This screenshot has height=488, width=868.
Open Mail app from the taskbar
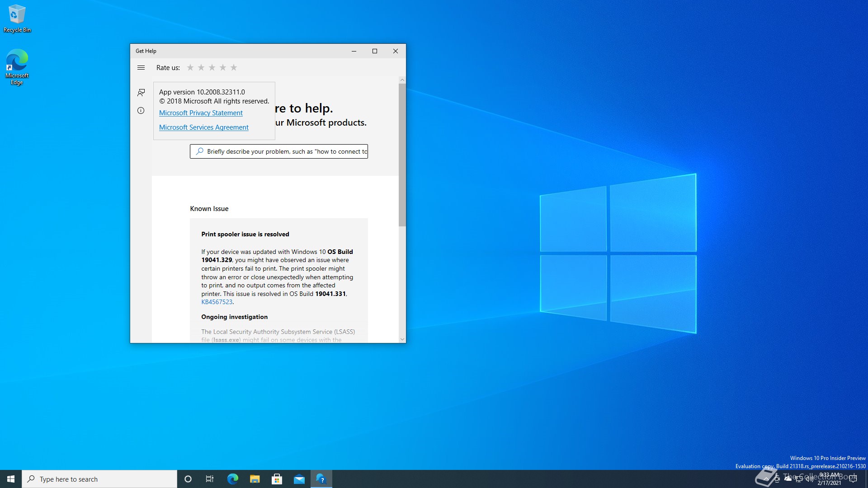(x=299, y=479)
